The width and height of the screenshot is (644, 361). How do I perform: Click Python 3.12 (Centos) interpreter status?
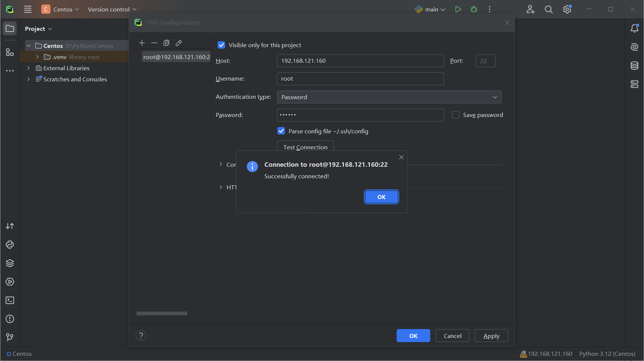(x=607, y=354)
